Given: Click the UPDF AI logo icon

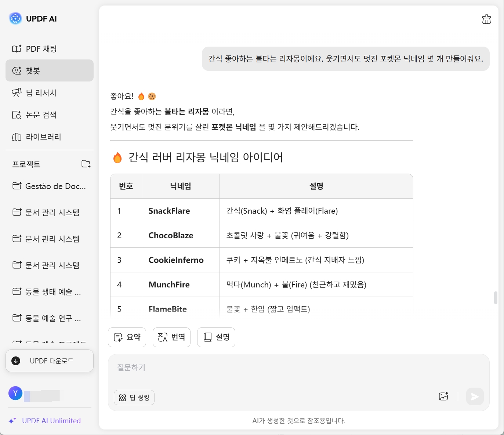Looking at the screenshot, I should [15, 18].
